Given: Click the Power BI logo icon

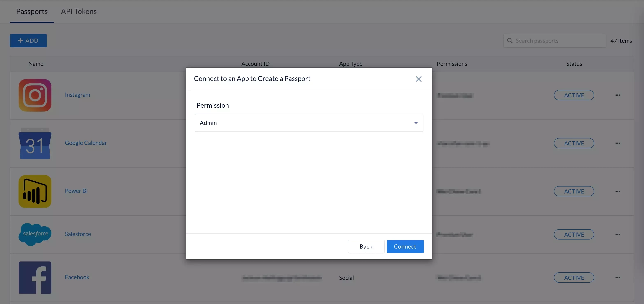Looking at the screenshot, I should (x=35, y=191).
